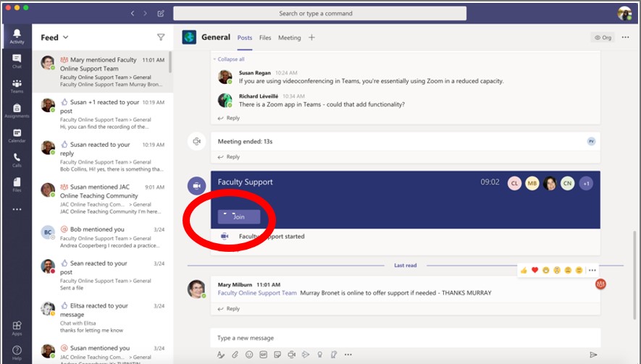The width and height of the screenshot is (641, 364).
Task: Click the General channel team icon
Action: tap(189, 37)
